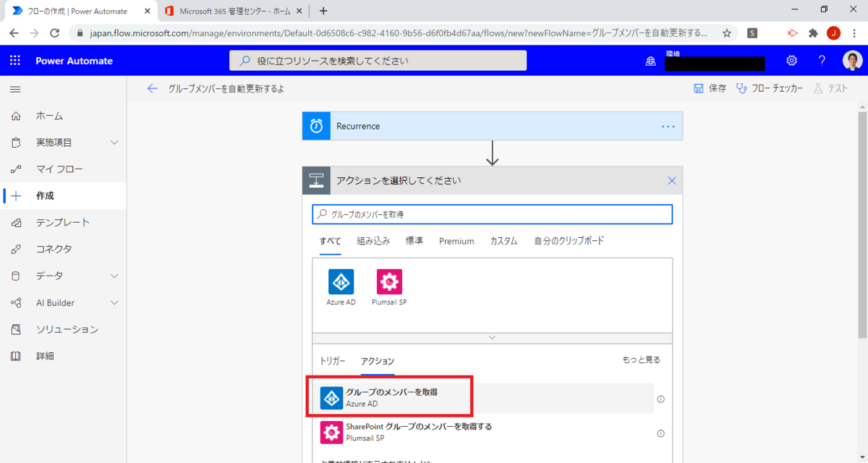The width and height of the screenshot is (868, 463).
Task: Click the solutions icon beside ソリューション
Action: pos(16,329)
